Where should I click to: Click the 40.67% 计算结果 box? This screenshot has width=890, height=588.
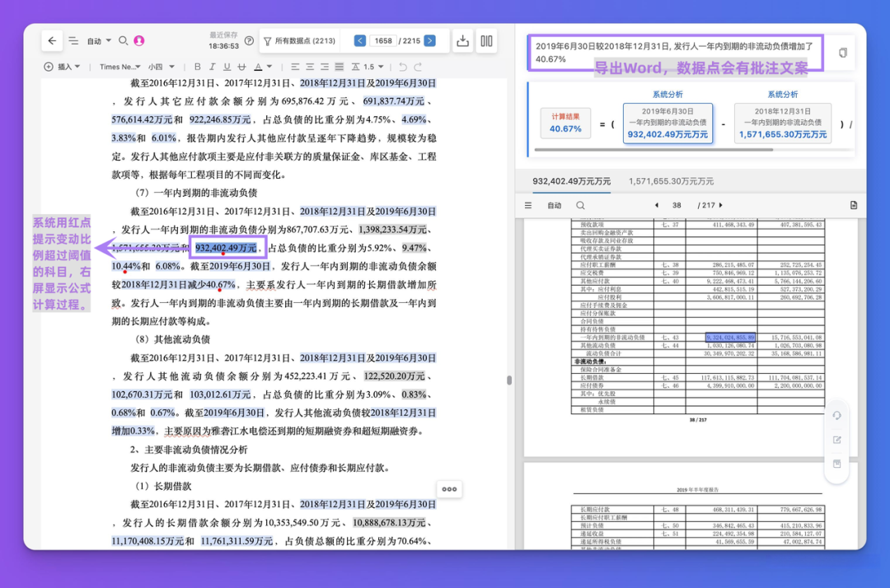[x=565, y=123]
